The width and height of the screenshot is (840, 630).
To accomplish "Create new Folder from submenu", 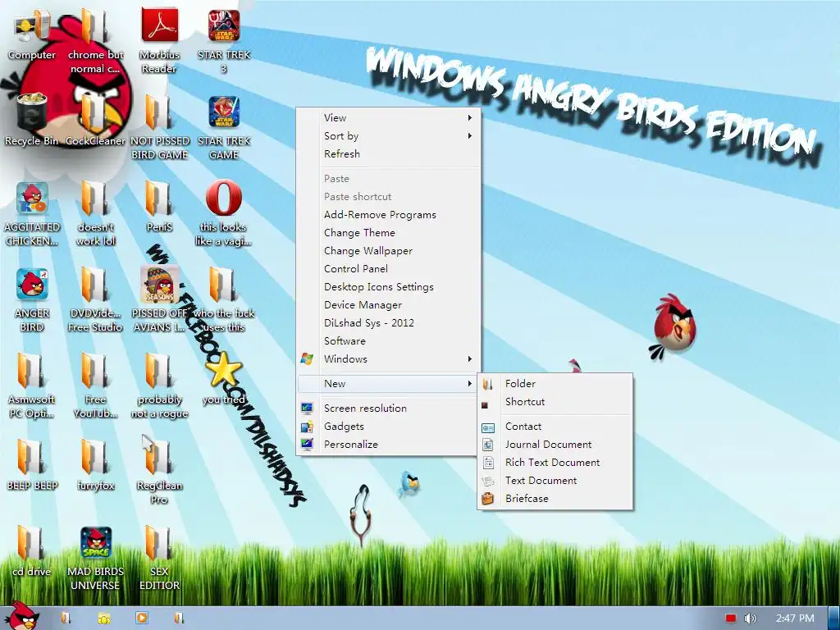I will click(555, 384).
